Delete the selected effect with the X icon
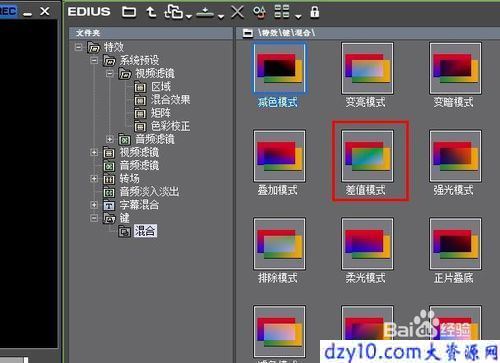Image resolution: width=500 pixels, height=363 pixels. (237, 12)
